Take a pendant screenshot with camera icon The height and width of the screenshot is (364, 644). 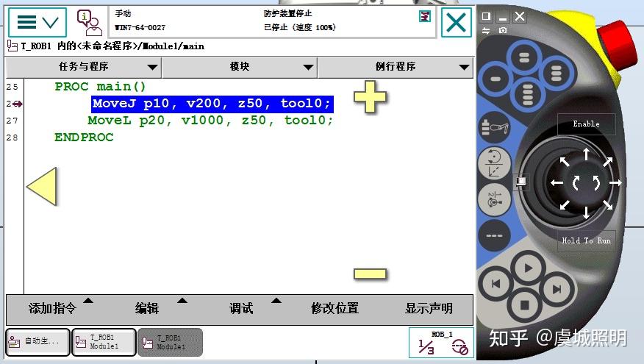tap(503, 30)
